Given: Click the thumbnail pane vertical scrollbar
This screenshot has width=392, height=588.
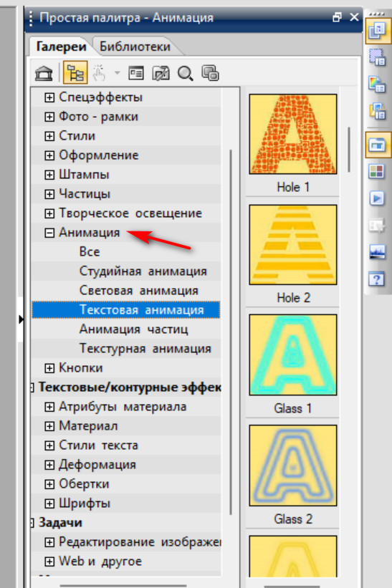Looking at the screenshot, I should tap(349, 149).
